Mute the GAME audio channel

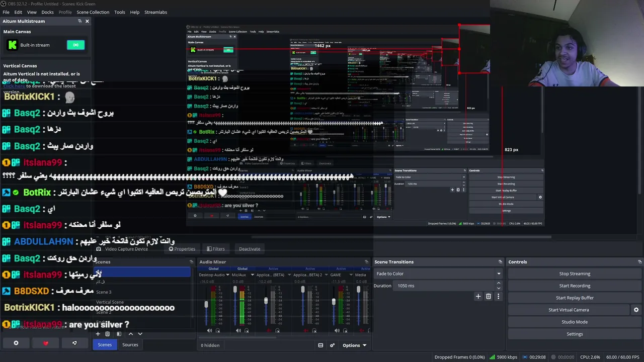pos(336,331)
